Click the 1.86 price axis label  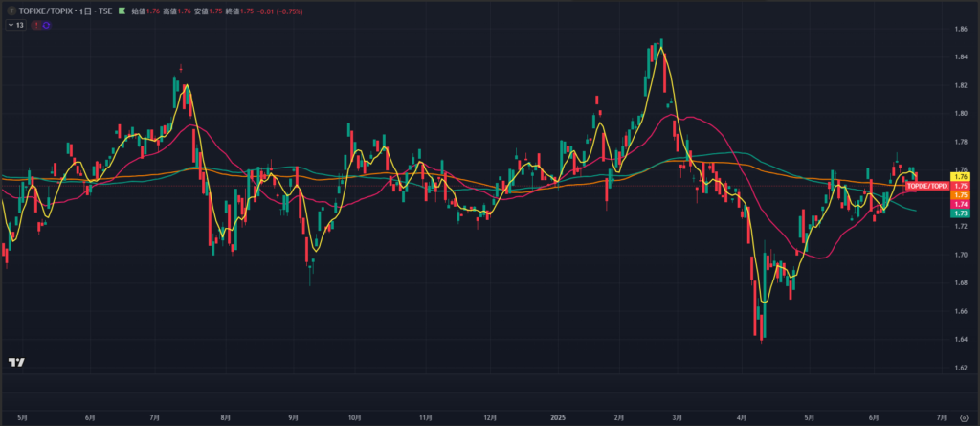tap(961, 29)
